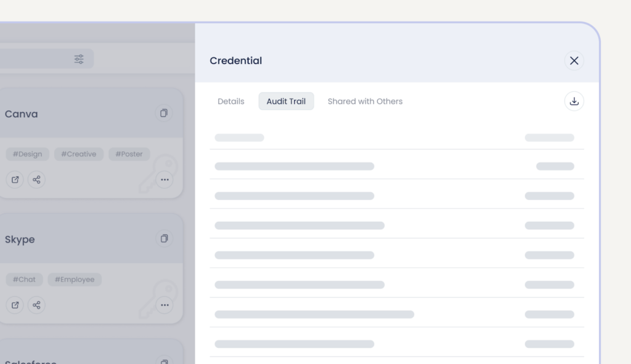This screenshot has width=631, height=364.
Task: Share the Skype credential
Action: 36,305
